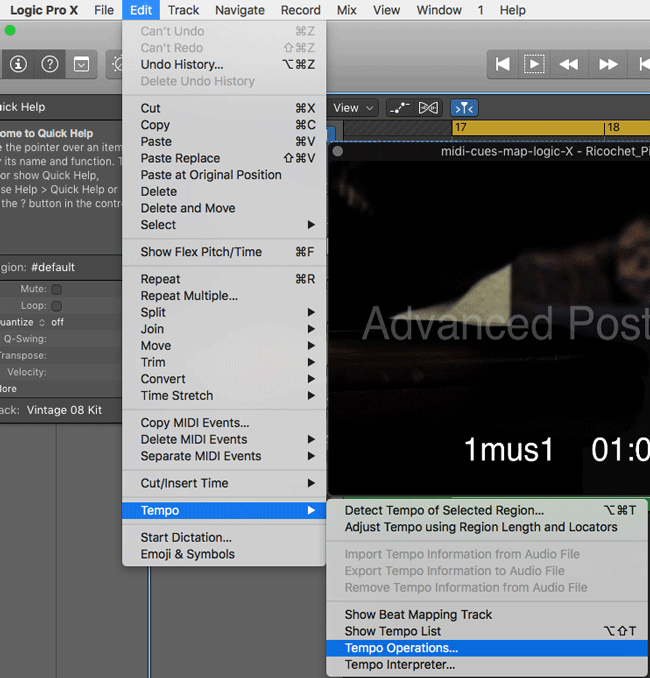Image resolution: width=650 pixels, height=678 pixels.
Task: Click the Fast Forward transport button
Action: [x=608, y=64]
